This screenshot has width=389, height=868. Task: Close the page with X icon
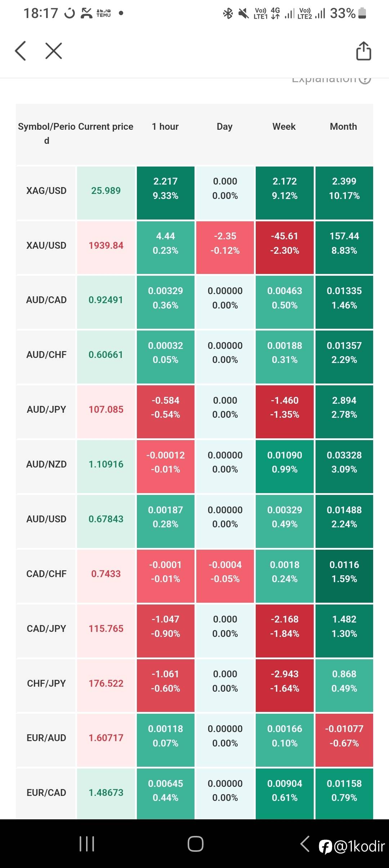pos(54,50)
